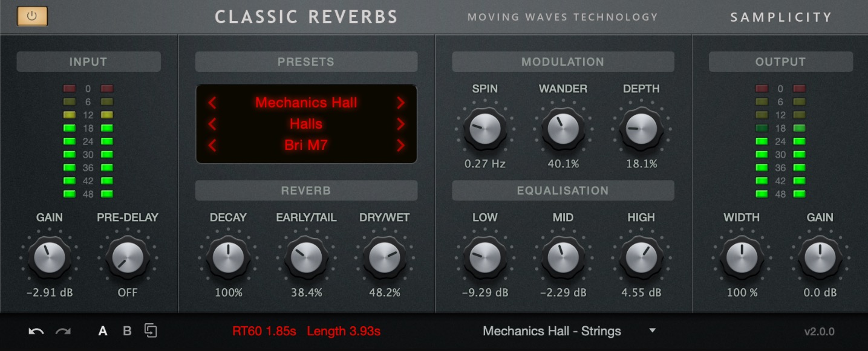The height and width of the screenshot is (351, 868).
Task: Click the LOW equalisation knob
Action: coord(485,258)
